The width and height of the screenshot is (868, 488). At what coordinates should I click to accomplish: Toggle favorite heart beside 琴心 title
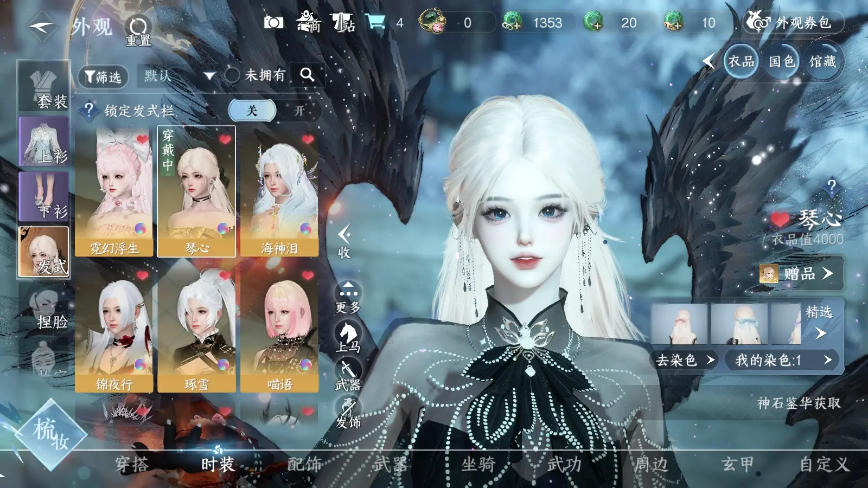pyautogui.click(x=780, y=219)
